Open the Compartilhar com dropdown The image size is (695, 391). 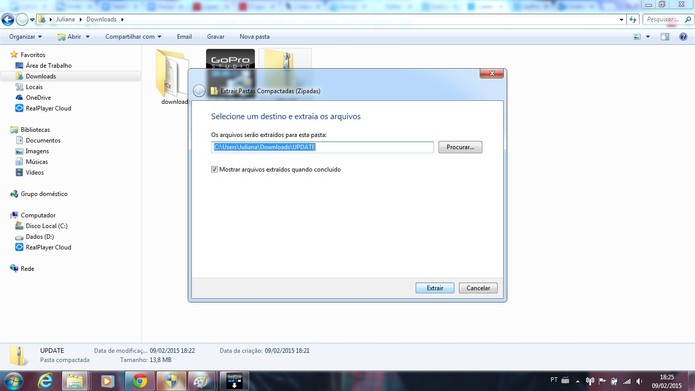[133, 37]
